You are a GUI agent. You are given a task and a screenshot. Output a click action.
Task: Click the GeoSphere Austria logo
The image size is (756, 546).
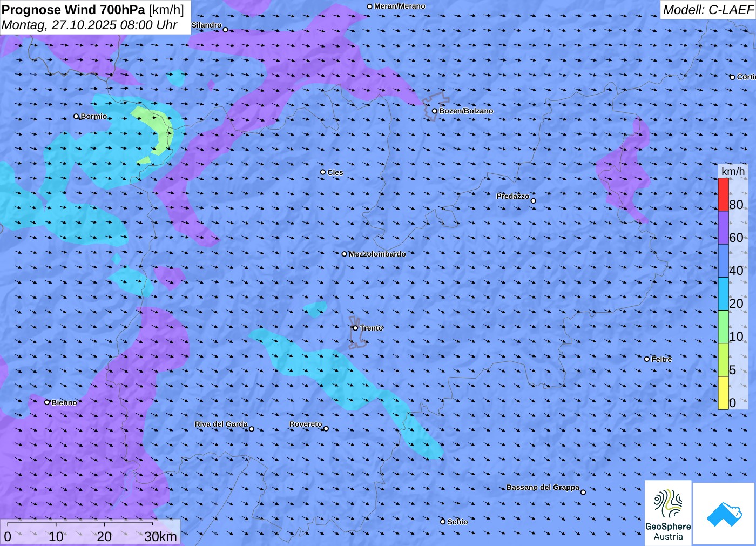tap(668, 514)
